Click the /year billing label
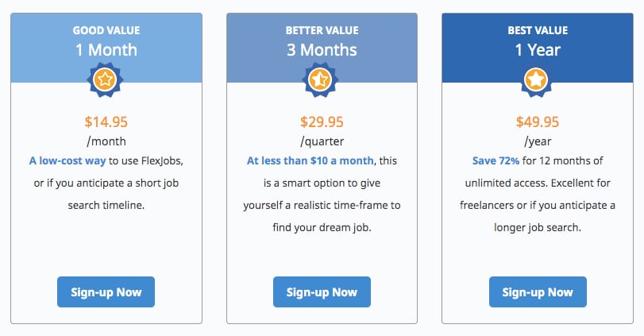 click(538, 141)
